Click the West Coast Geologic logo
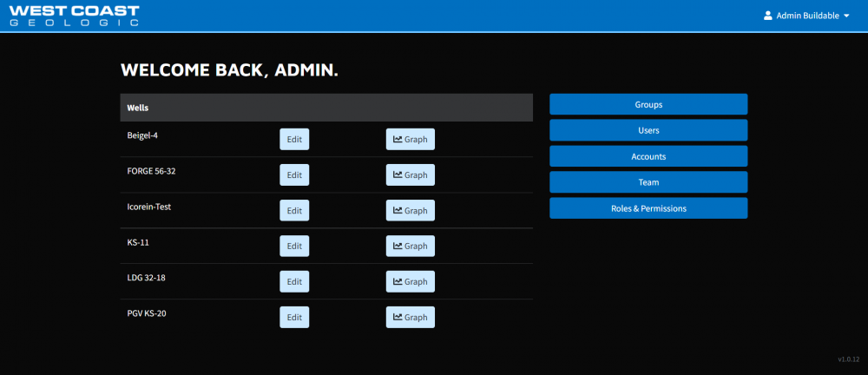The width and height of the screenshot is (868, 375). [74, 16]
